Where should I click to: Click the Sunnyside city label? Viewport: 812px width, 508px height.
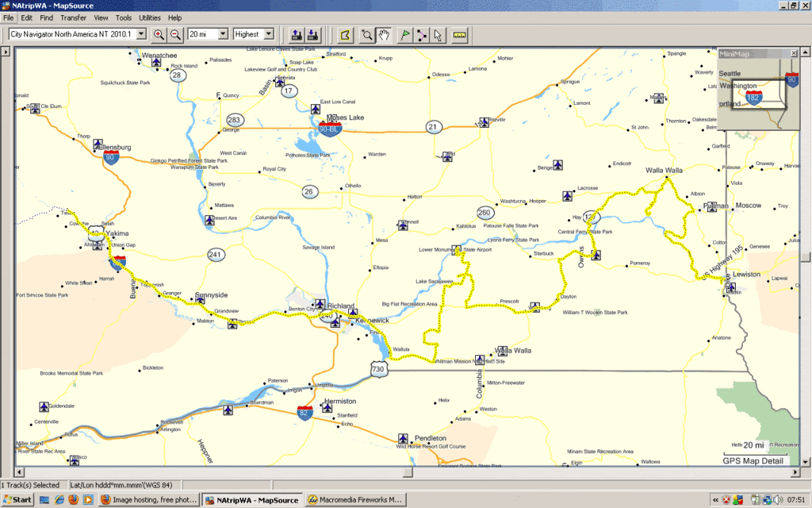[x=211, y=295]
